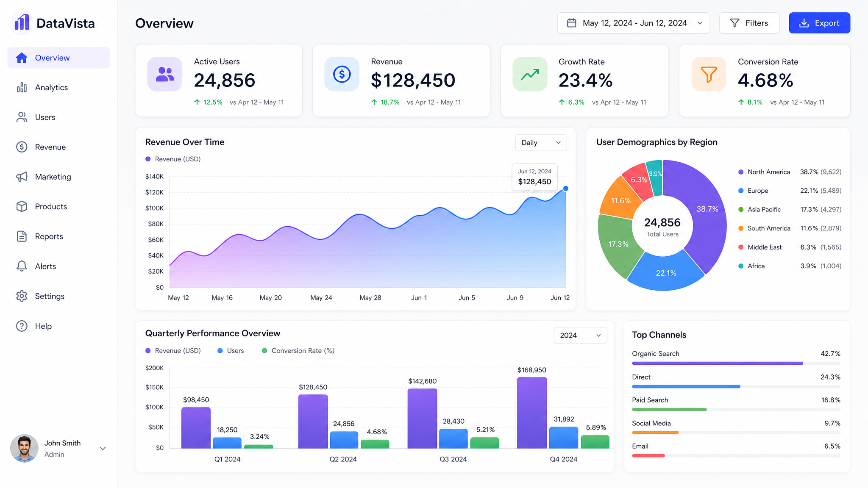The image size is (868, 488).
Task: Click the $128,450 chart tooltip
Action: (534, 177)
